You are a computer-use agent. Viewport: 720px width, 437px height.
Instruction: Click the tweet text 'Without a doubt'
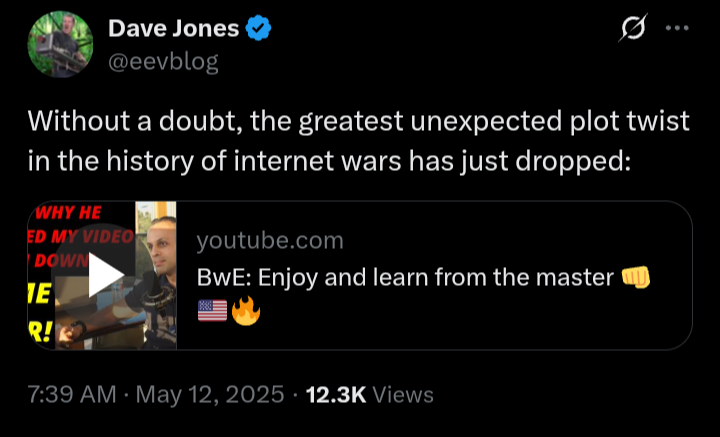click(x=135, y=122)
